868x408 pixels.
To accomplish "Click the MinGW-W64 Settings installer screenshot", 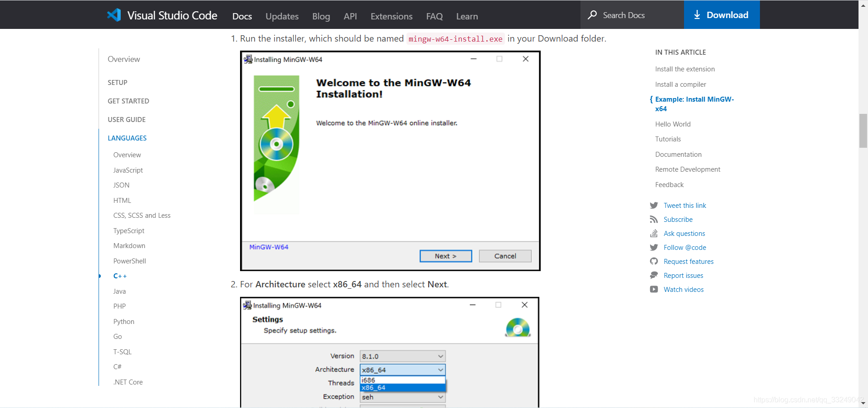I will coord(390,352).
